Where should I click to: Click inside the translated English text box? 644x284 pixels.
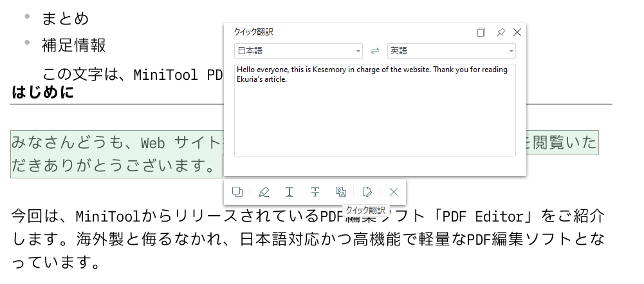[375, 116]
